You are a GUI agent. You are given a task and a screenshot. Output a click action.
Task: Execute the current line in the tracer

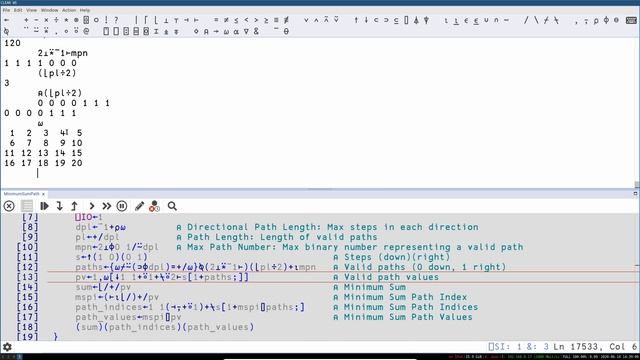point(44,206)
